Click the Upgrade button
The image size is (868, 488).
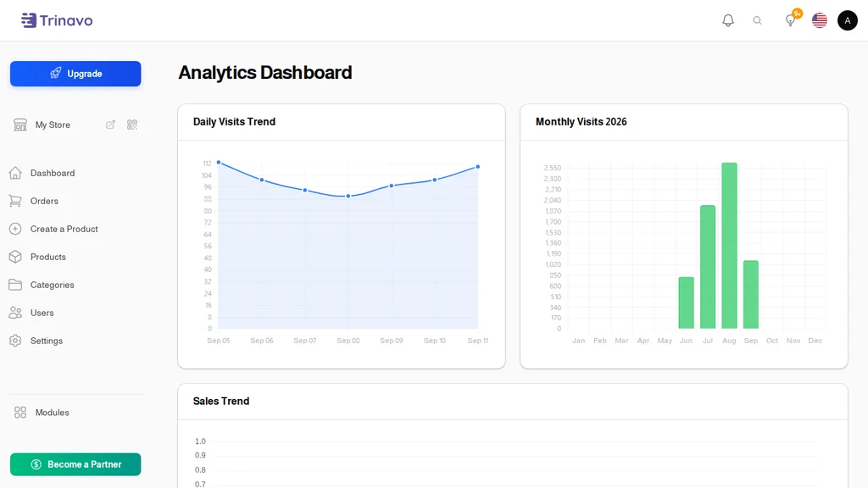[x=75, y=74]
